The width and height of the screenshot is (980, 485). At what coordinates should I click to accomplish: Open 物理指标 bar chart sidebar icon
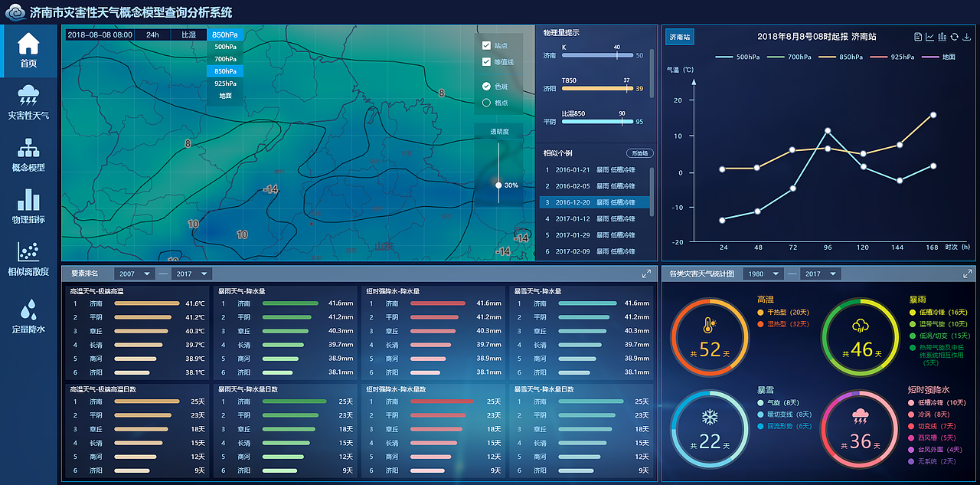click(28, 199)
